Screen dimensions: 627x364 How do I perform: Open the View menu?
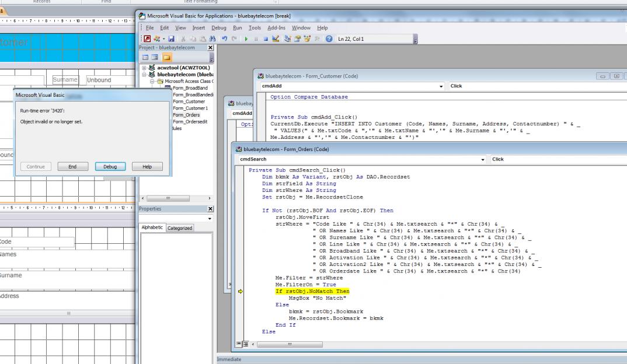[x=180, y=27]
